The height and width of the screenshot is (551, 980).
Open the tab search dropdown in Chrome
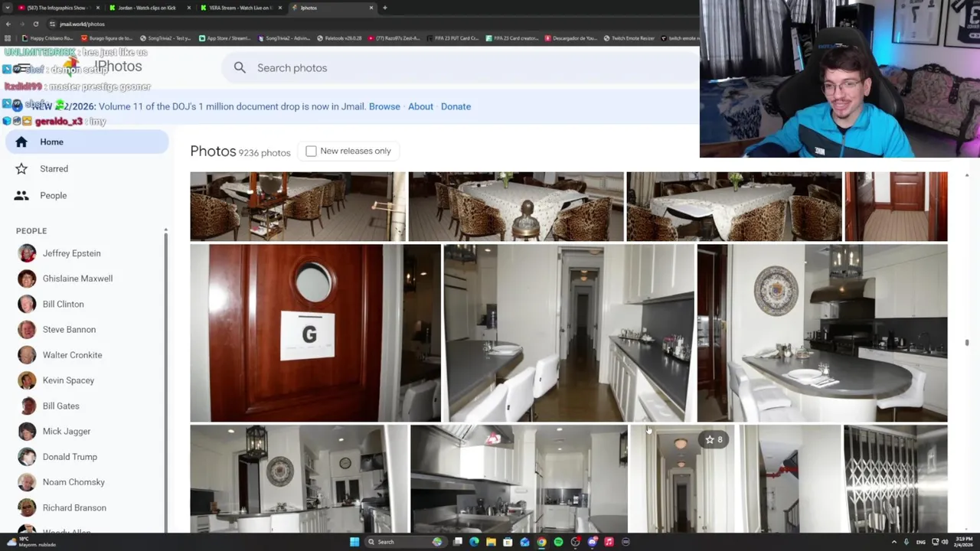7,8
